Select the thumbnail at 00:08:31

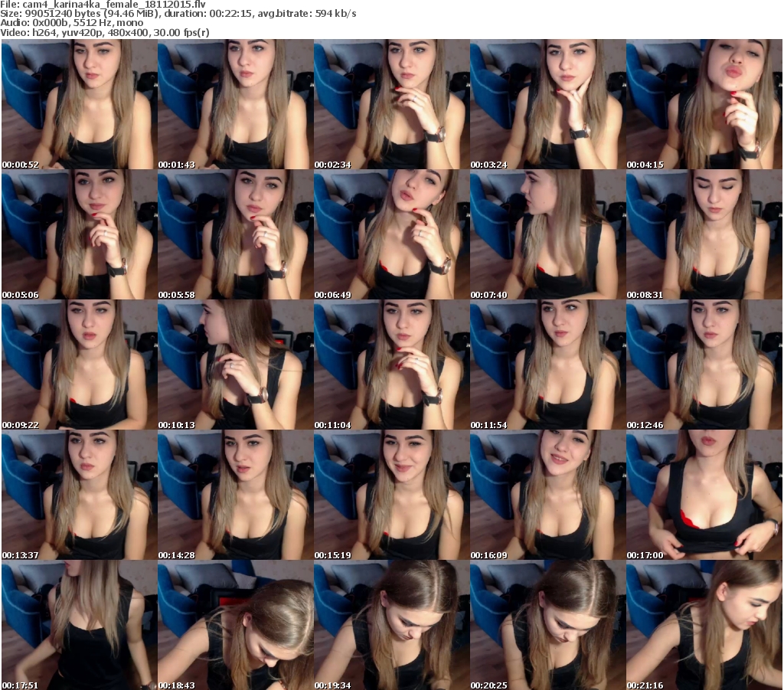coord(704,234)
